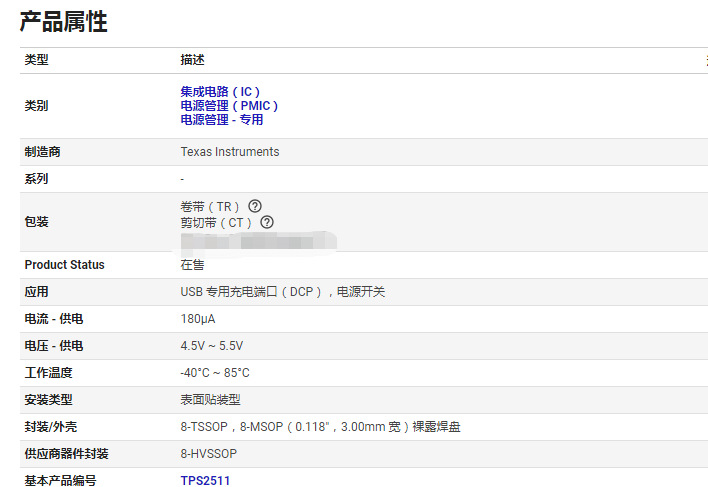Open the 集成电路 (IC) category link
Image resolution: width=708 pixels, height=487 pixels.
(220, 92)
